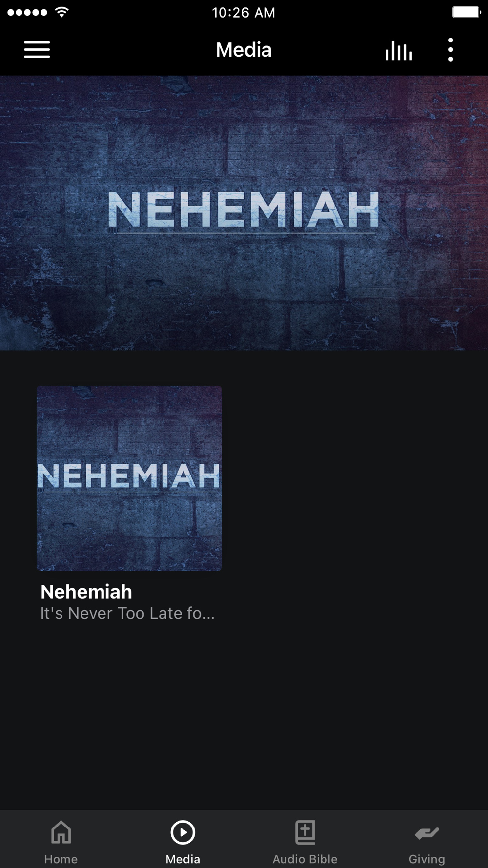488x868 pixels.
Task: Open the Nehemiah series thumbnail
Action: pos(129,478)
